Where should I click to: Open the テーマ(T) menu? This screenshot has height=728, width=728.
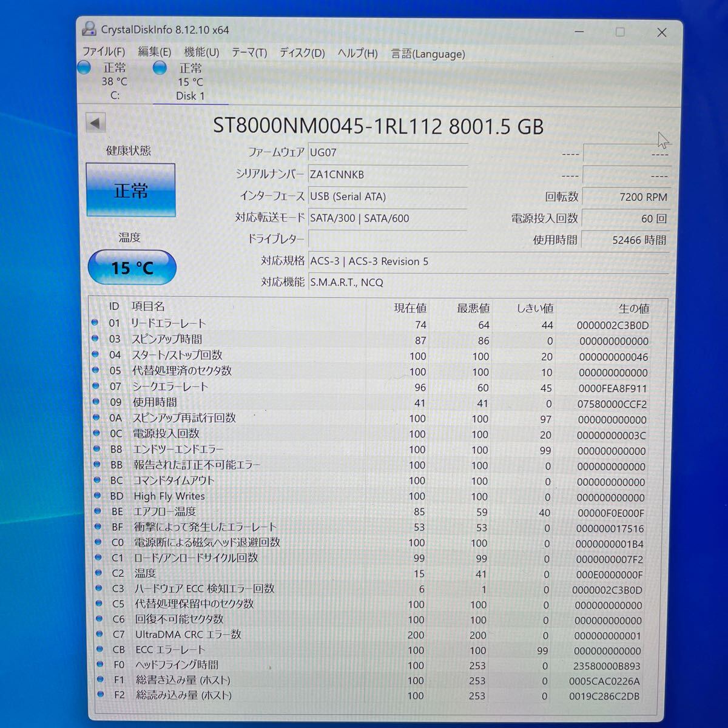tap(249, 53)
